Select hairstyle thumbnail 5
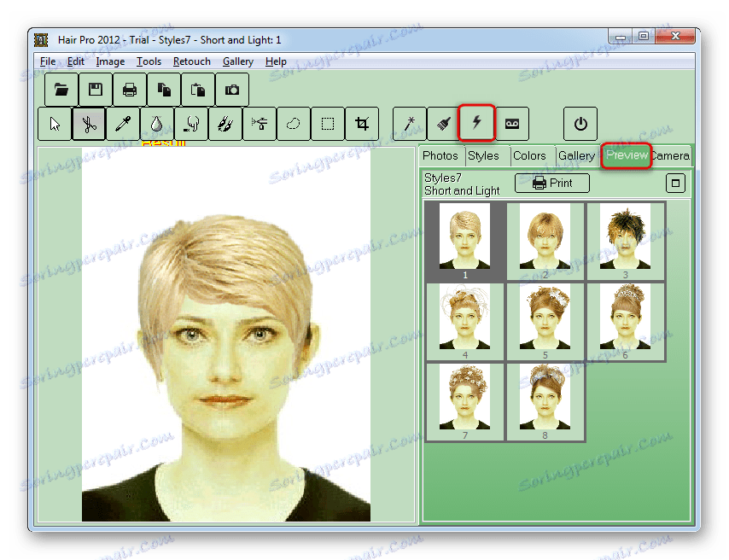This screenshot has height=560, width=729. coord(545,322)
